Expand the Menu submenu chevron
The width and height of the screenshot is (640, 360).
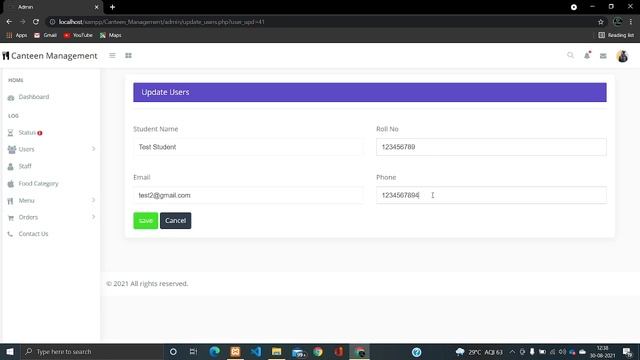pos(93,200)
